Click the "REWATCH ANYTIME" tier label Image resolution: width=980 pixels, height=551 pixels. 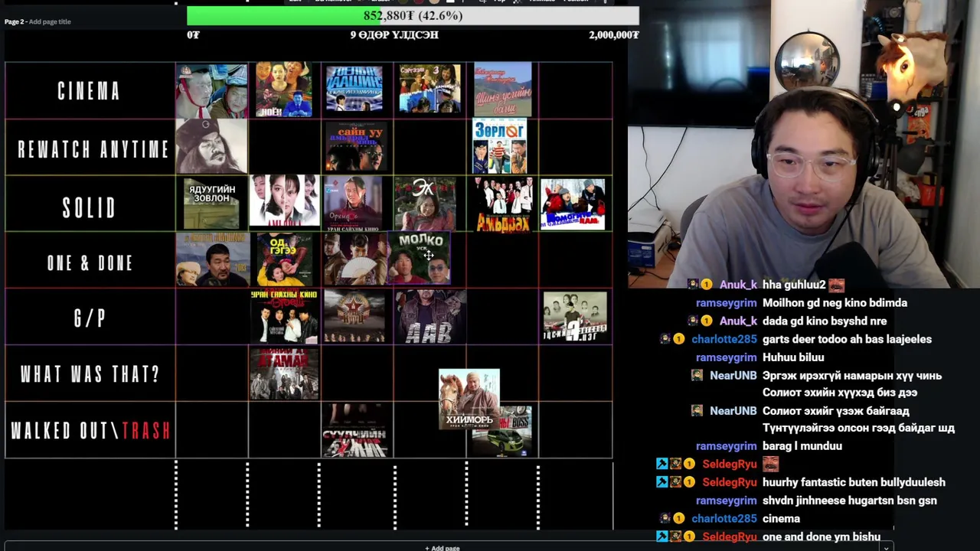[93, 149]
